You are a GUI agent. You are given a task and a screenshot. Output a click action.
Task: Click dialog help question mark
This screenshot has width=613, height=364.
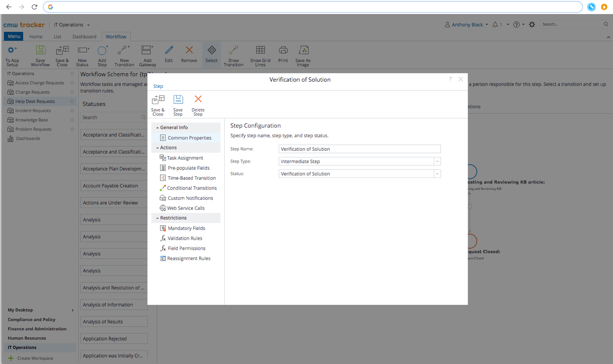(450, 79)
